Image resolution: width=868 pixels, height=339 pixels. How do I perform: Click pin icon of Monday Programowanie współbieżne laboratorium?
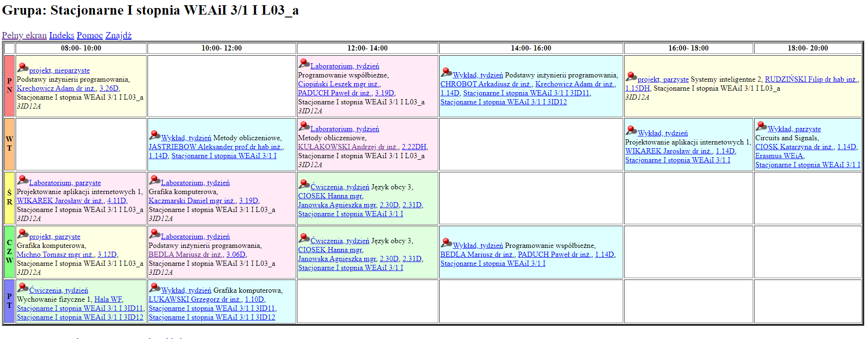304,63
